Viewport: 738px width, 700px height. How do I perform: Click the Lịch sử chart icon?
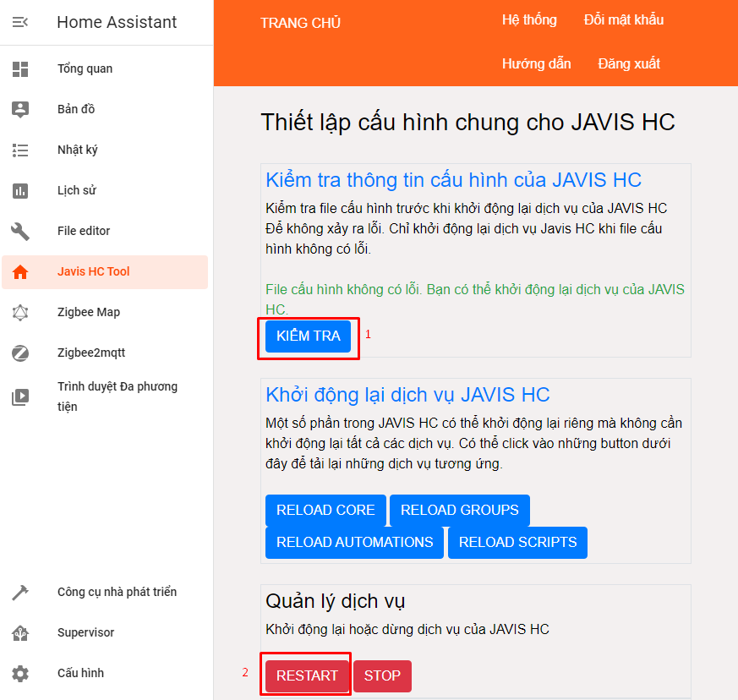click(x=19, y=191)
